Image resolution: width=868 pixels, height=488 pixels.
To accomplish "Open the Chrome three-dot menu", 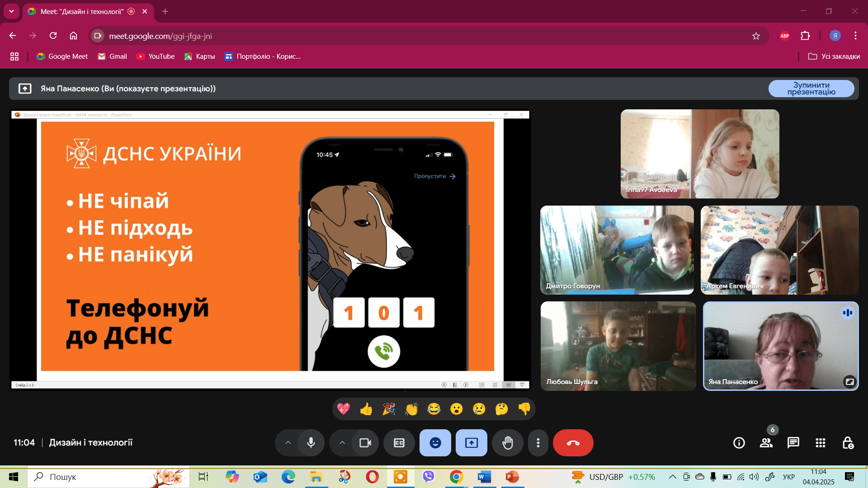I will pos(855,36).
